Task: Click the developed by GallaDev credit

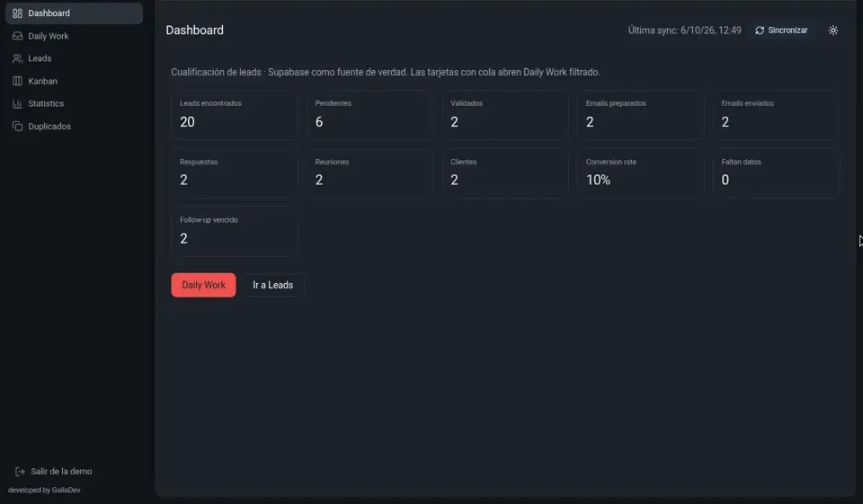Action: point(44,491)
